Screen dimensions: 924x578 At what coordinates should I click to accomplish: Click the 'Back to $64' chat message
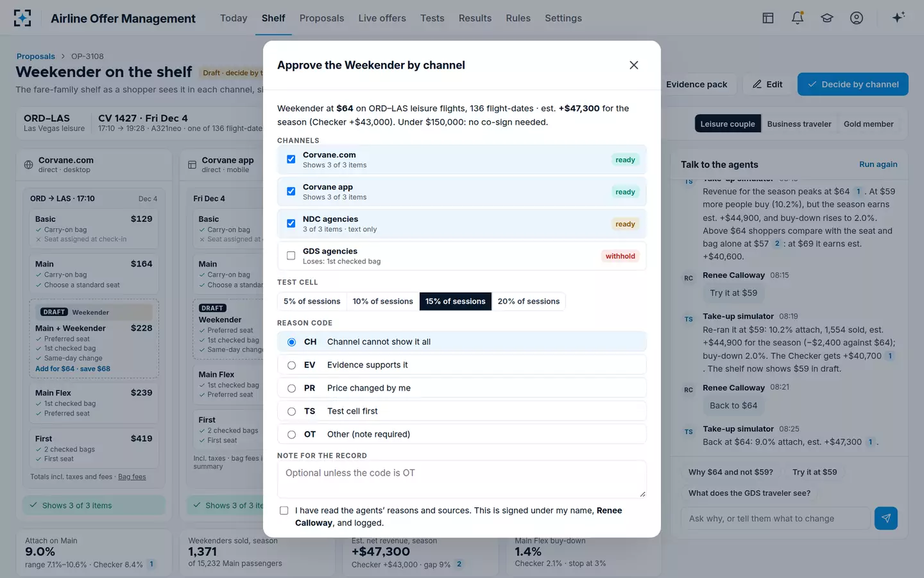pyautogui.click(x=733, y=405)
